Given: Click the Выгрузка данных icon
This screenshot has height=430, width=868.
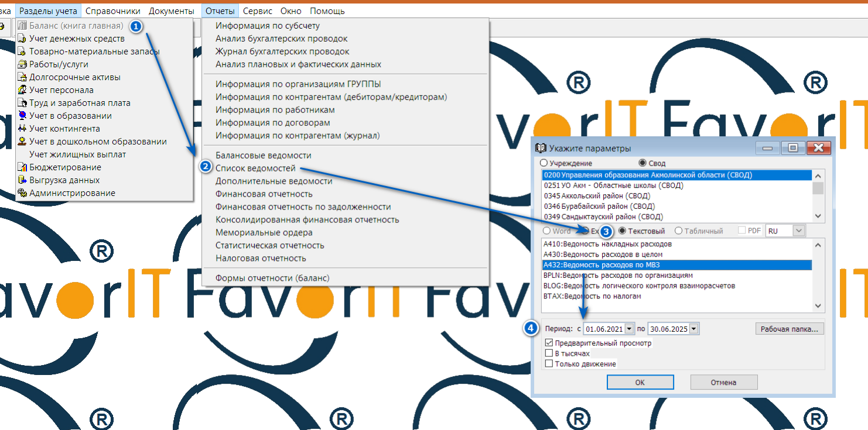Looking at the screenshot, I should [22, 180].
